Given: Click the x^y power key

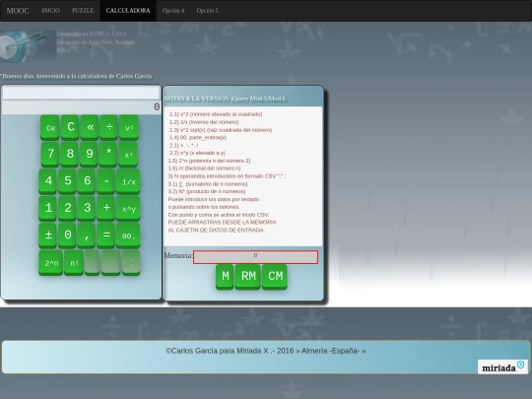Looking at the screenshot, I should click(128, 208).
